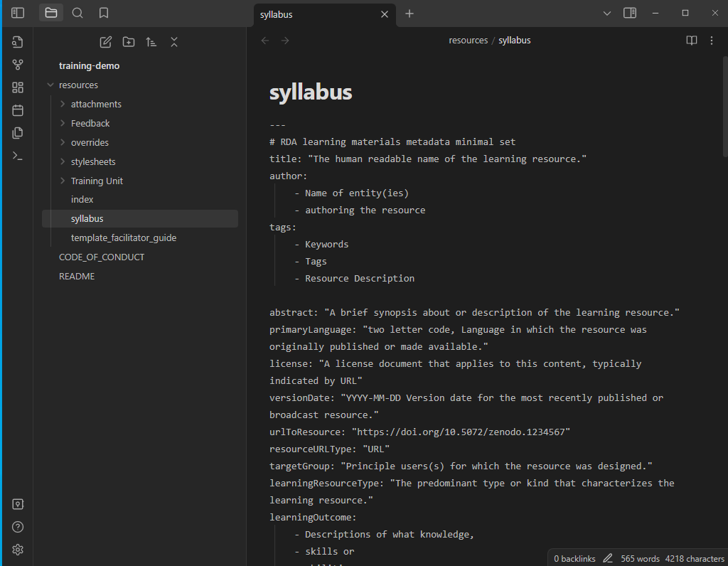Create a new folder in explorer
728x566 pixels.
129,42
